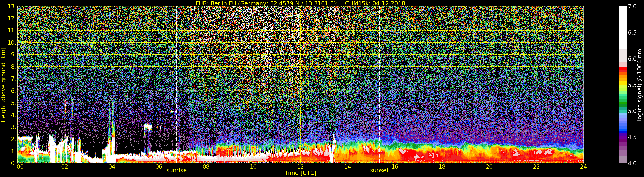Click the '06' time axis tick label
Screen dimensions: 644x177
pos(159,166)
